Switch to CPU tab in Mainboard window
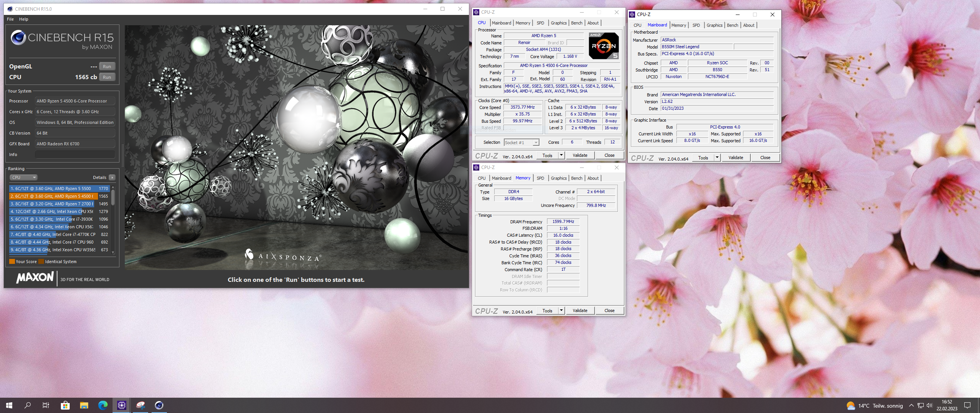 (637, 25)
